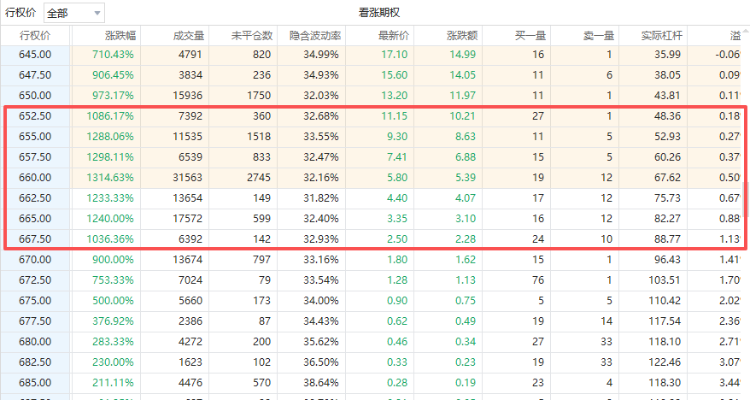This screenshot has height=400, width=750.
Task: Click ask volume 14 in 677.50 row
Action: (x=607, y=322)
